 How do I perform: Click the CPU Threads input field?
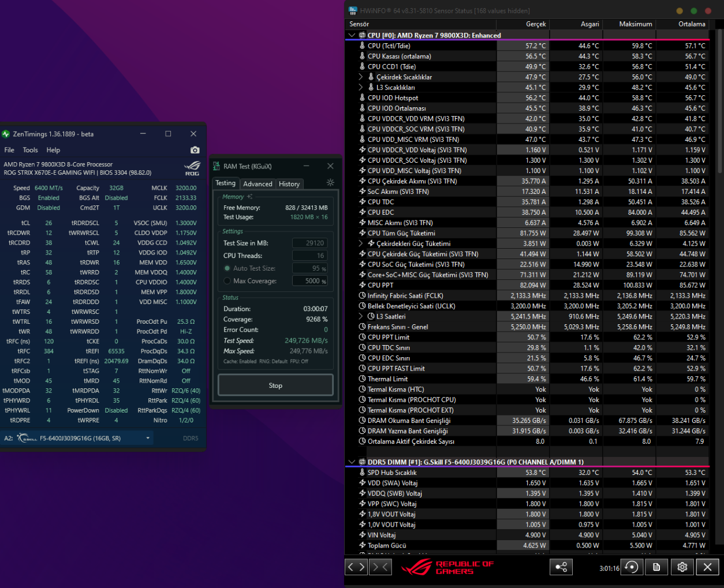(310, 256)
